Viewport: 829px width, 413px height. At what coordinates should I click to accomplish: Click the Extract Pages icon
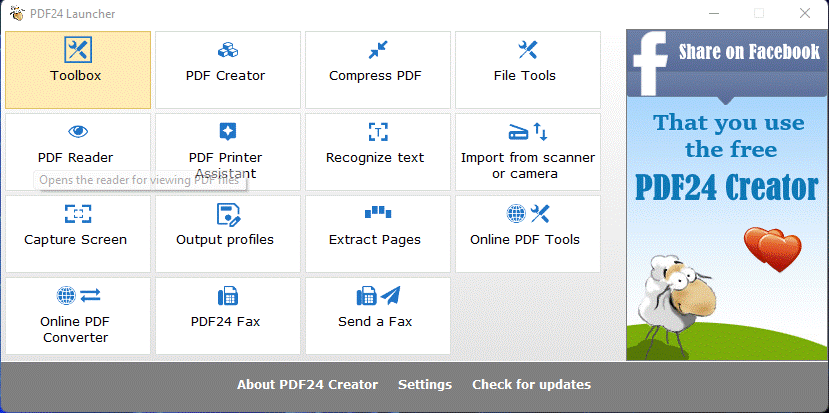[377, 213]
